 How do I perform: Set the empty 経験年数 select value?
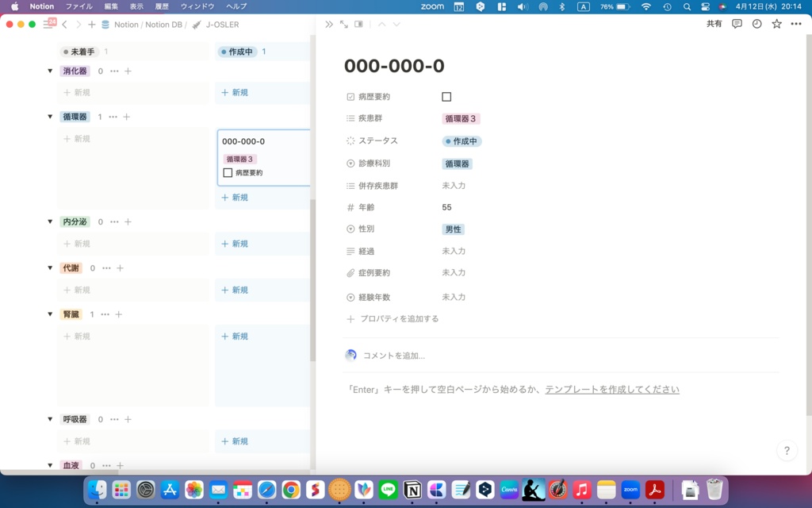pyautogui.click(x=454, y=297)
